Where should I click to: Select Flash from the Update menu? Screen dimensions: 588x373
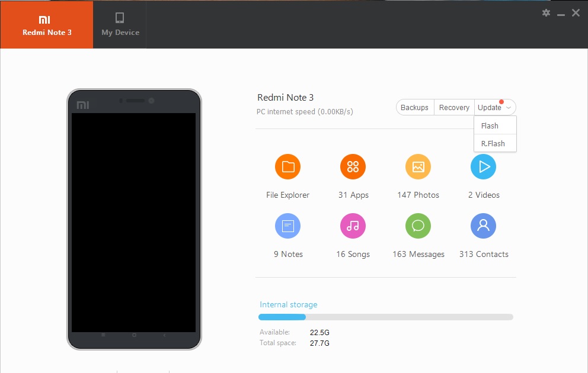(x=490, y=126)
